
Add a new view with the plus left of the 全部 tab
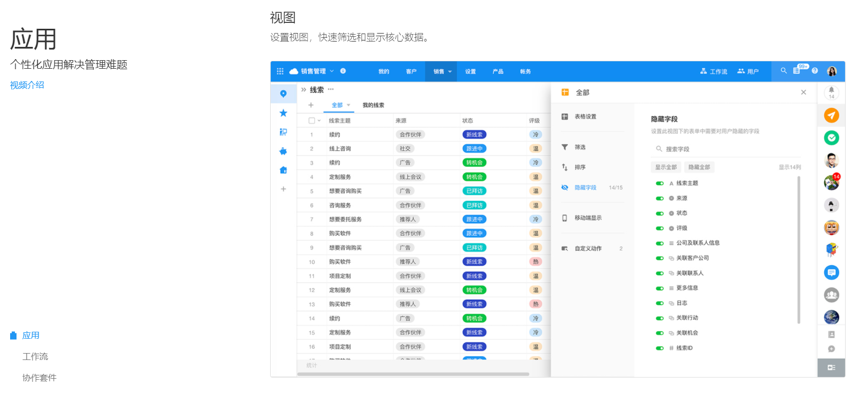coord(311,105)
